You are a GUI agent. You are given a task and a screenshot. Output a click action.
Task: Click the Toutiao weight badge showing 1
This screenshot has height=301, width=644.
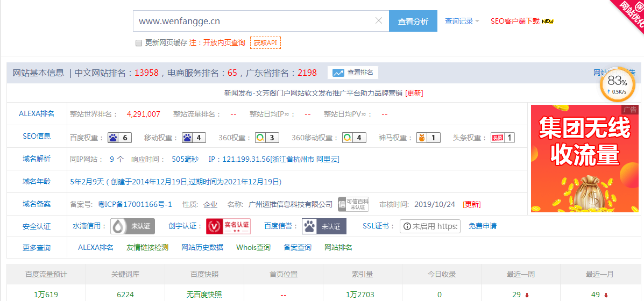[x=503, y=138]
